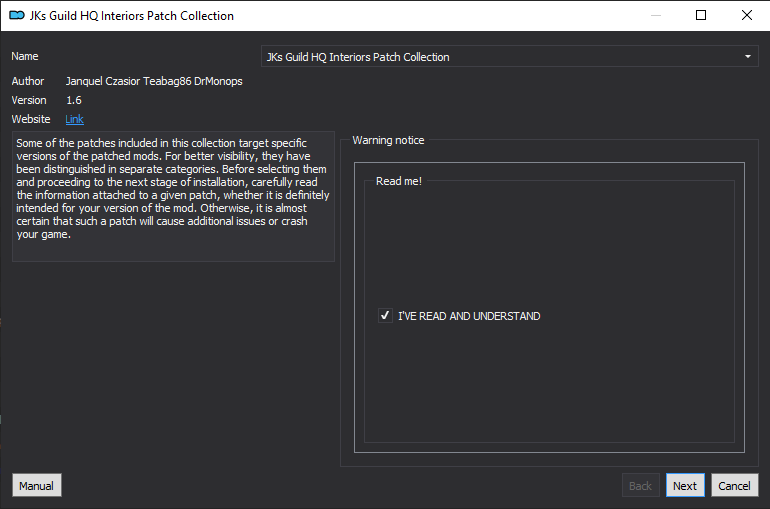Tick the I'VE READ AND UNDERSTAND checkbox

(385, 315)
